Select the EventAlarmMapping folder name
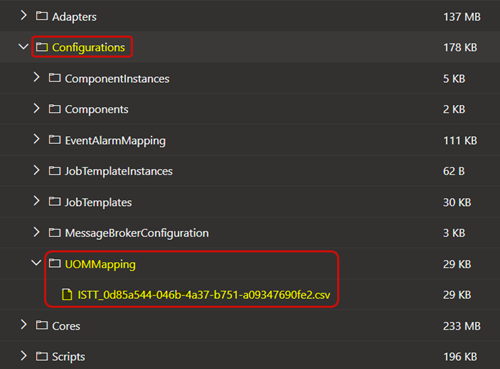The height and width of the screenshot is (369, 500). click(115, 141)
